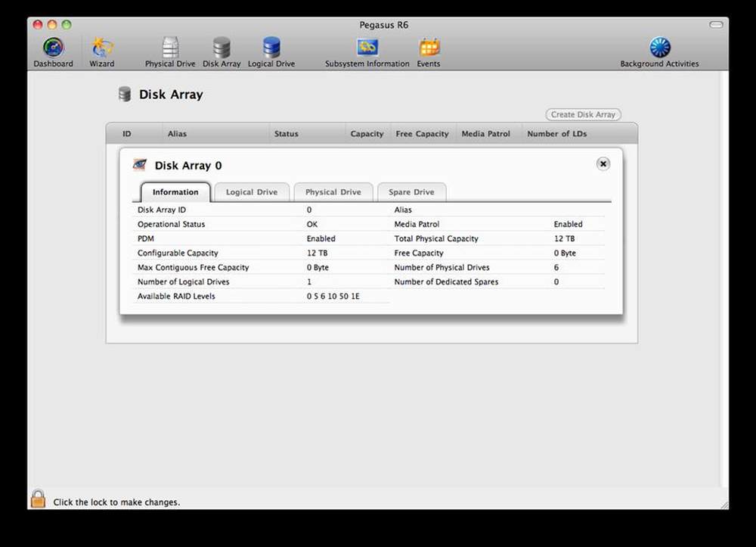
Task: Click the 'Pegasus R6' window title
Action: pos(384,25)
